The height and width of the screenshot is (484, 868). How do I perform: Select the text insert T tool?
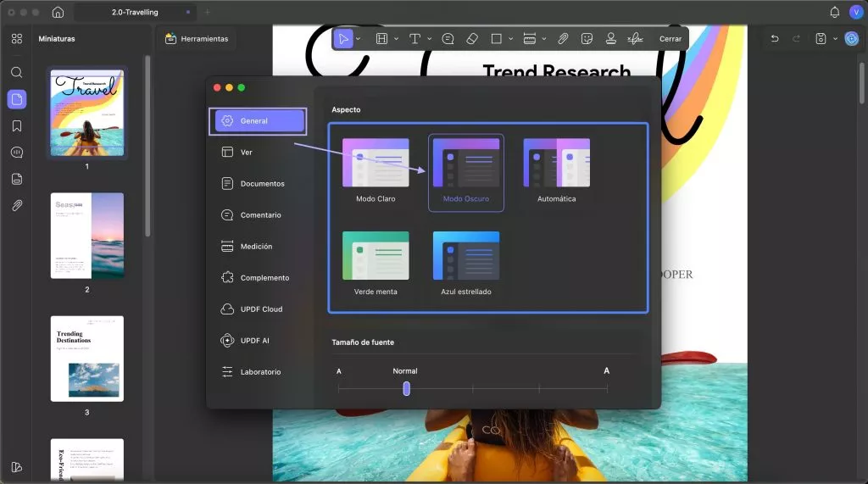click(415, 39)
